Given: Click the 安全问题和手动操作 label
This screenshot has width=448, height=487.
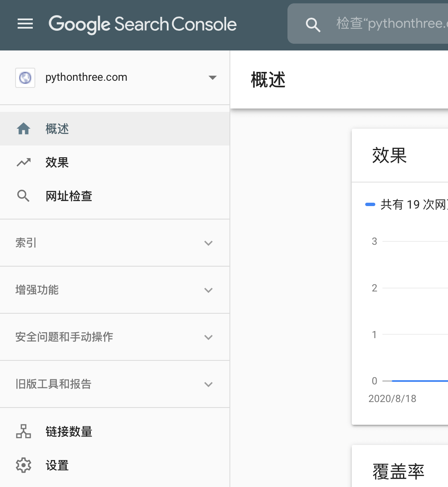Looking at the screenshot, I should click(64, 337).
